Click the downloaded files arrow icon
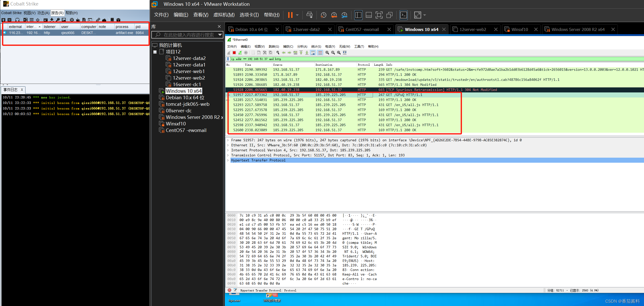Image resolution: width=644 pixels, height=306 pixels. (x=52, y=20)
